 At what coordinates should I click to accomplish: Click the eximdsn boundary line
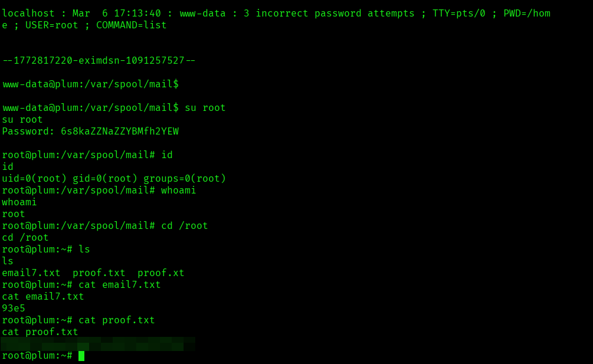(99, 60)
